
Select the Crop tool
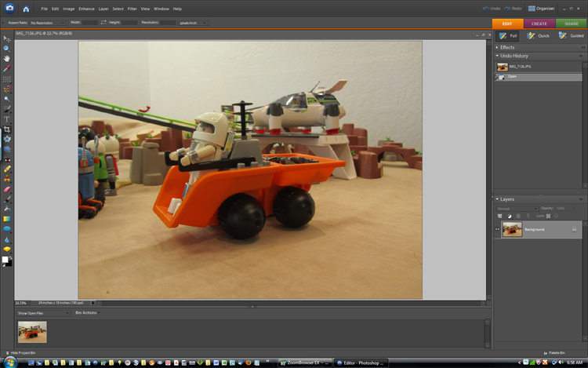7,129
